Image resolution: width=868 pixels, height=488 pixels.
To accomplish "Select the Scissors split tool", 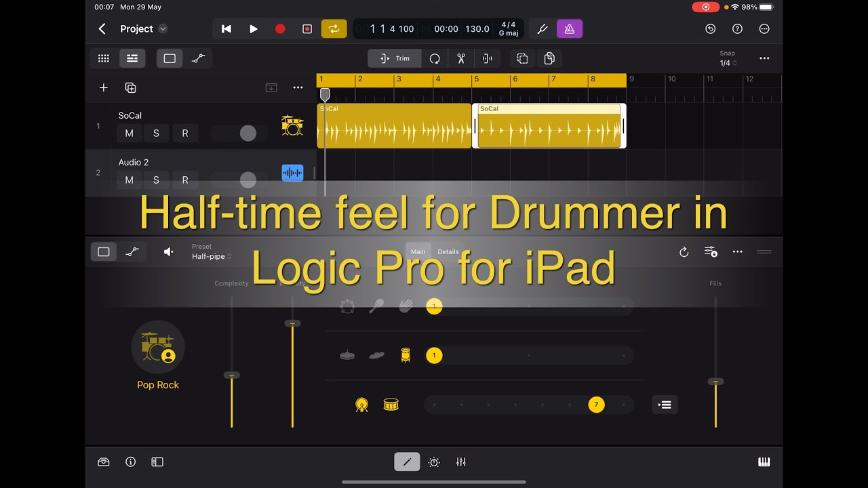I will point(461,58).
